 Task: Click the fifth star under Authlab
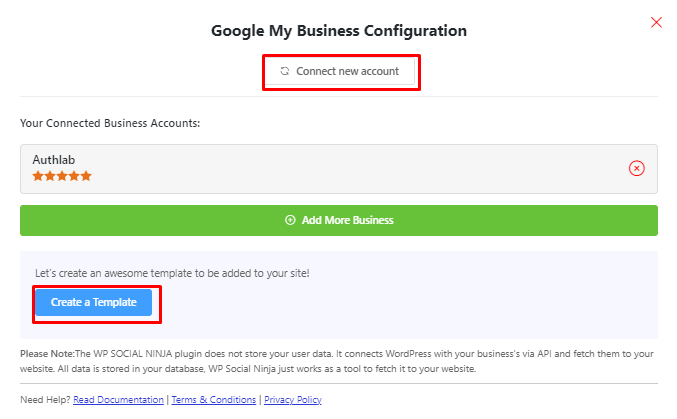(x=86, y=176)
